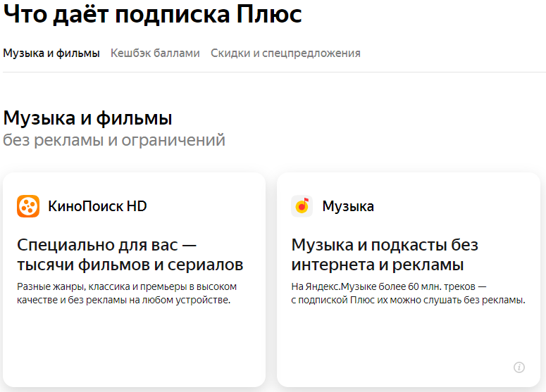Viewport: 546px width, 392px height.
Task: Click the без рекламы и ограничений subtitle
Action: (x=114, y=140)
